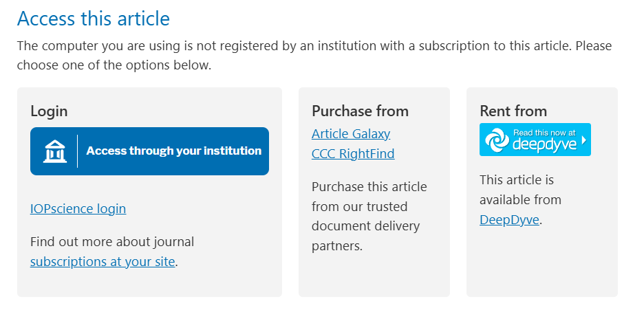Click the white arrow on DeepDyve banner

[583, 140]
